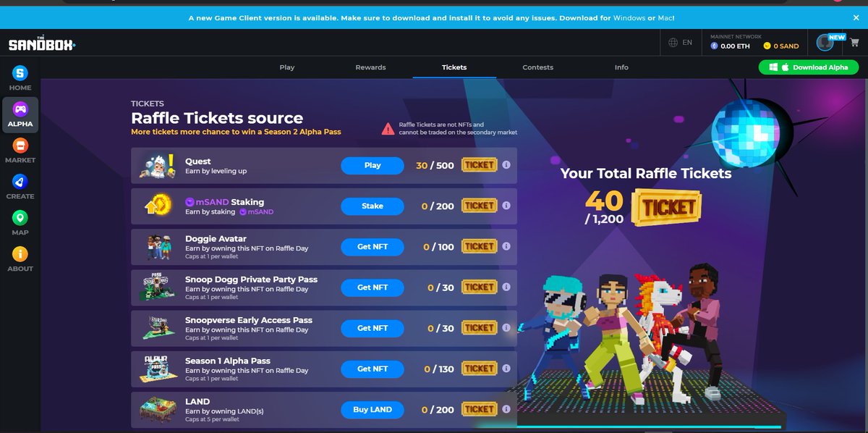The height and width of the screenshot is (433, 868).
Task: Click the Quest row ticket icon
Action: (479, 165)
